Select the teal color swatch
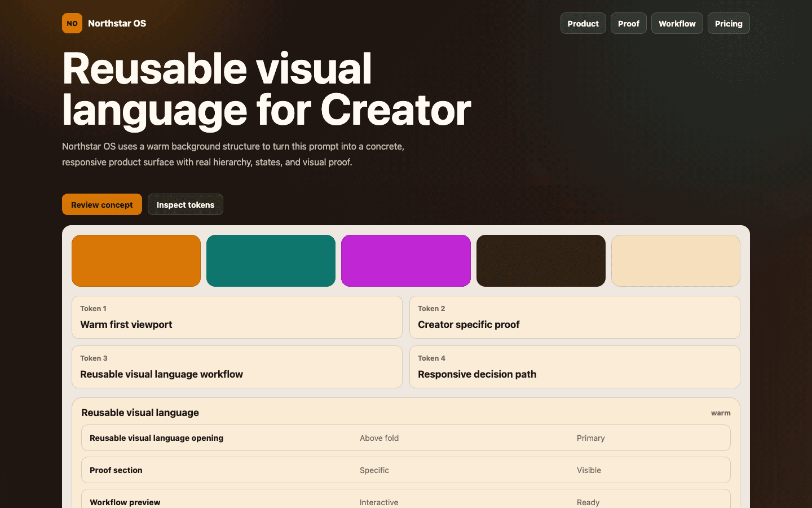The image size is (812, 508). [271, 261]
